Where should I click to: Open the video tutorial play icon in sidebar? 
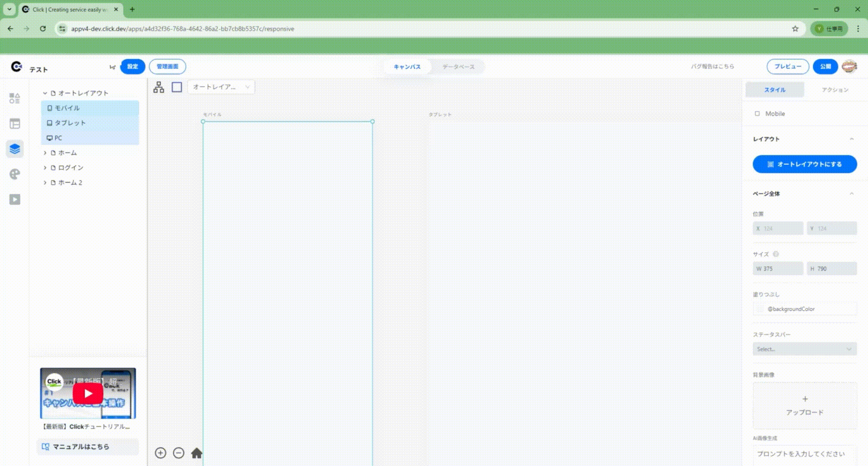click(15, 199)
